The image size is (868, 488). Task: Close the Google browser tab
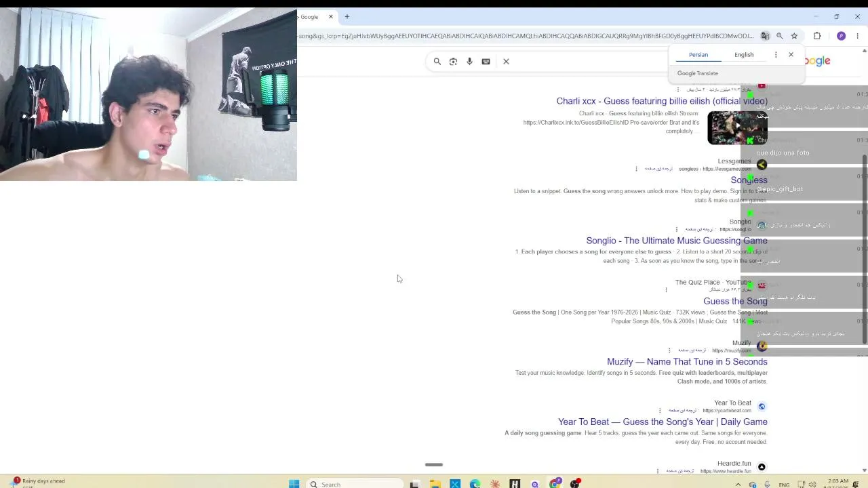coord(331,17)
